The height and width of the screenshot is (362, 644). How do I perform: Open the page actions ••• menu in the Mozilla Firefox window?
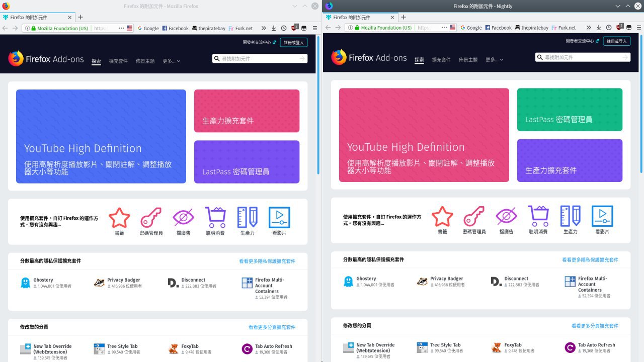121,28
